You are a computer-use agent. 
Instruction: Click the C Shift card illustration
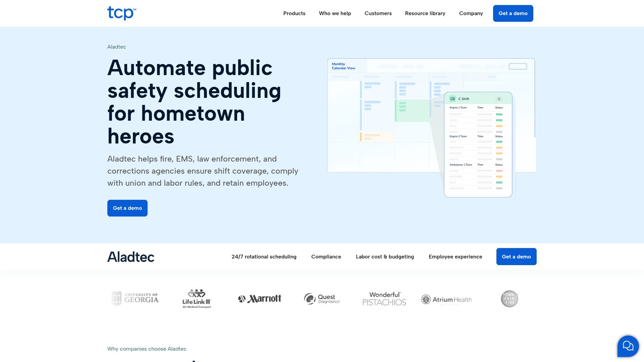click(478, 144)
